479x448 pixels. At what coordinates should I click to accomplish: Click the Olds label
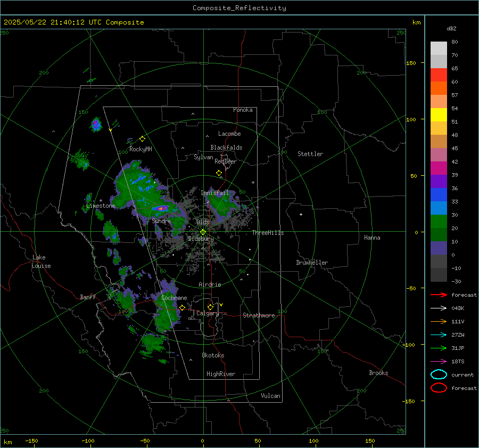point(203,222)
